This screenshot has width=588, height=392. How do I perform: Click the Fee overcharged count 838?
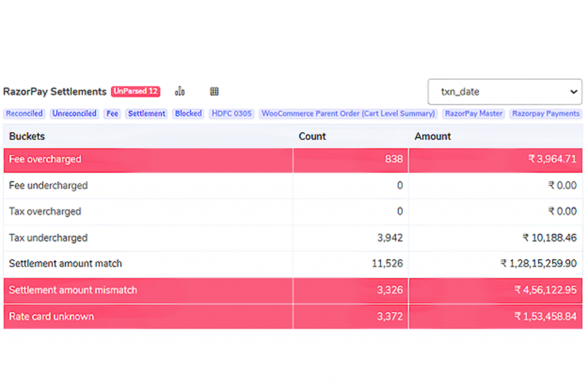coord(394,160)
